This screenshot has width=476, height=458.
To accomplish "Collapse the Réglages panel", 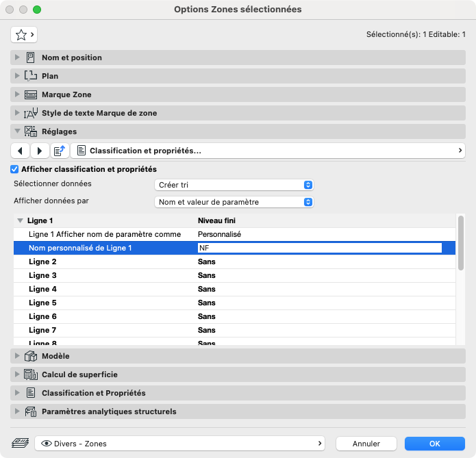I will (17, 131).
